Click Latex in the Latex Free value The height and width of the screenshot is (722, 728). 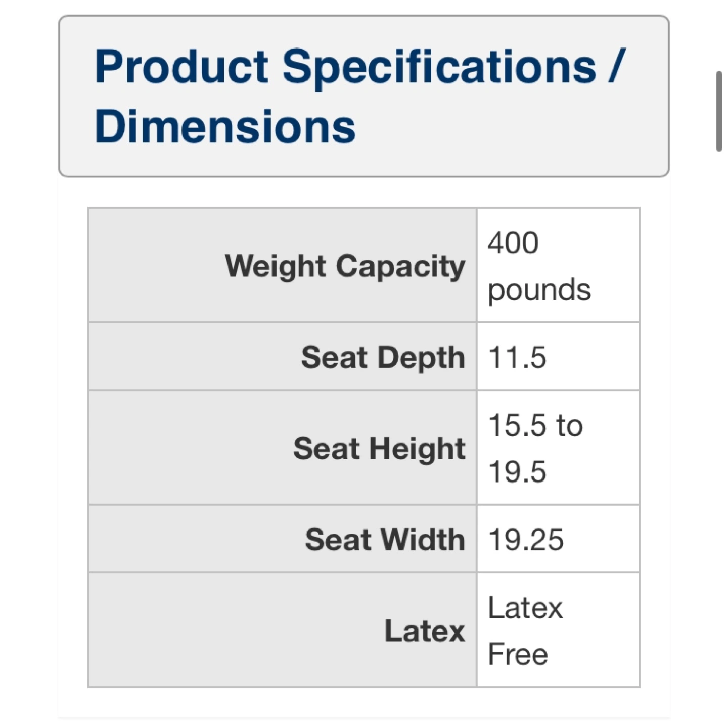[x=525, y=607]
